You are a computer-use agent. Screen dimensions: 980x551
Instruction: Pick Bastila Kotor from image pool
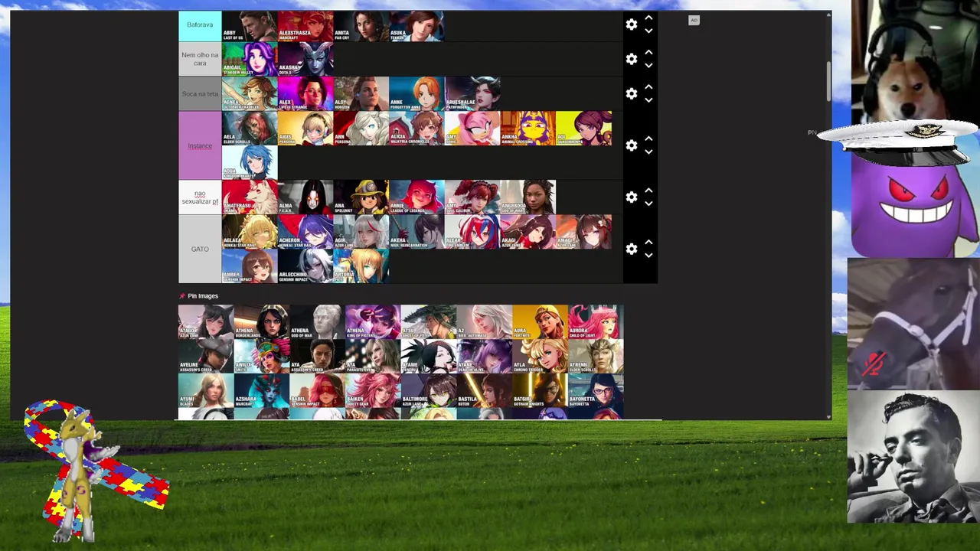click(485, 391)
